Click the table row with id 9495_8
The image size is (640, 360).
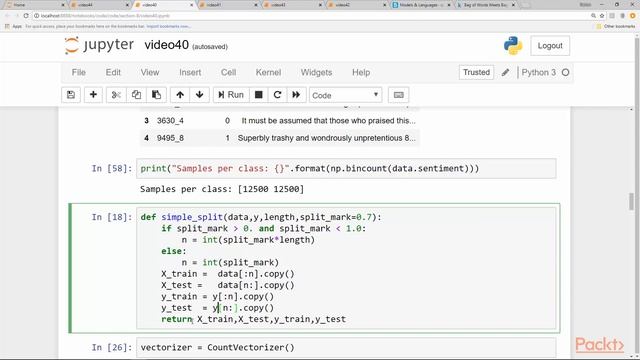click(x=280, y=138)
